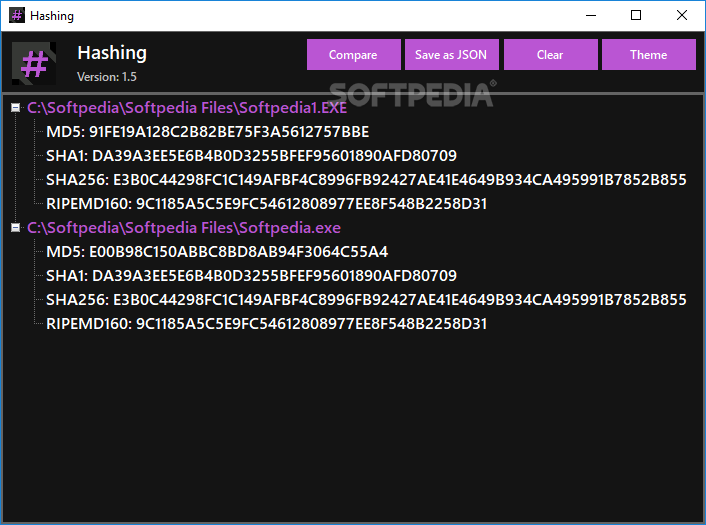706x525 pixels.
Task: Collapse the Softpedia1.EXE tree node
Action: pos(15,108)
